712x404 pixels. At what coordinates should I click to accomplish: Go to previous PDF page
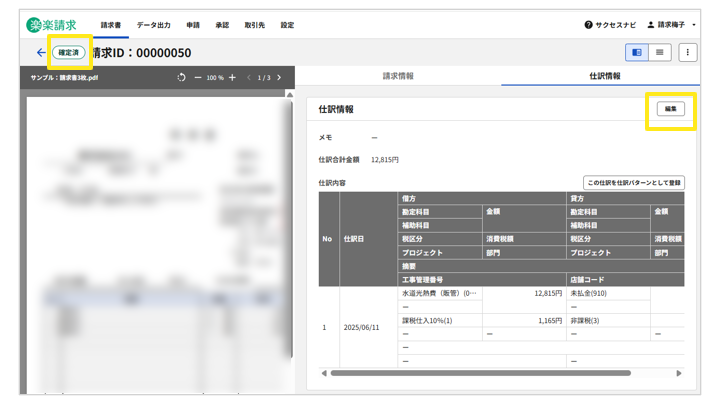tap(249, 78)
